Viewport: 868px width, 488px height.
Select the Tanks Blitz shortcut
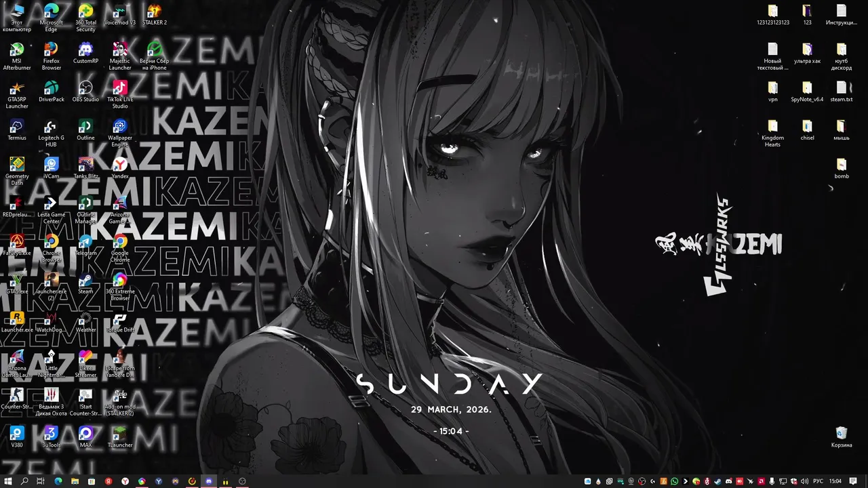point(85,169)
